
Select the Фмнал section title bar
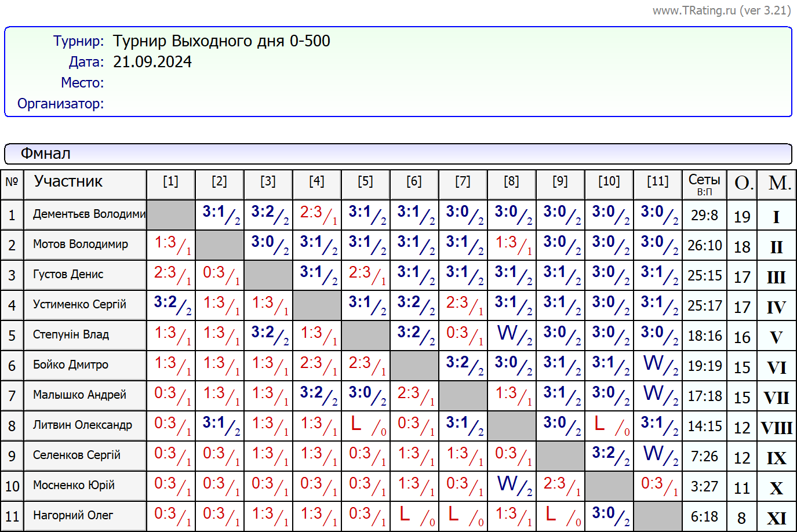398,154
